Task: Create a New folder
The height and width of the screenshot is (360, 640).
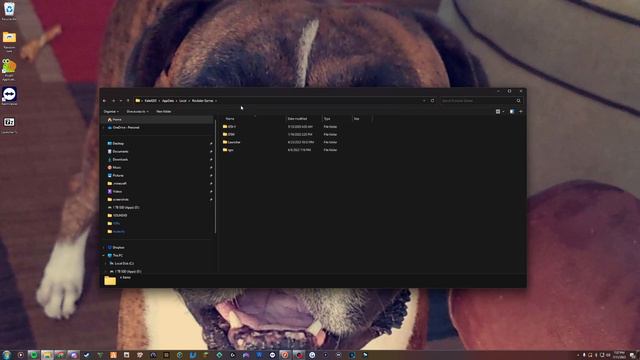Action: [164, 111]
